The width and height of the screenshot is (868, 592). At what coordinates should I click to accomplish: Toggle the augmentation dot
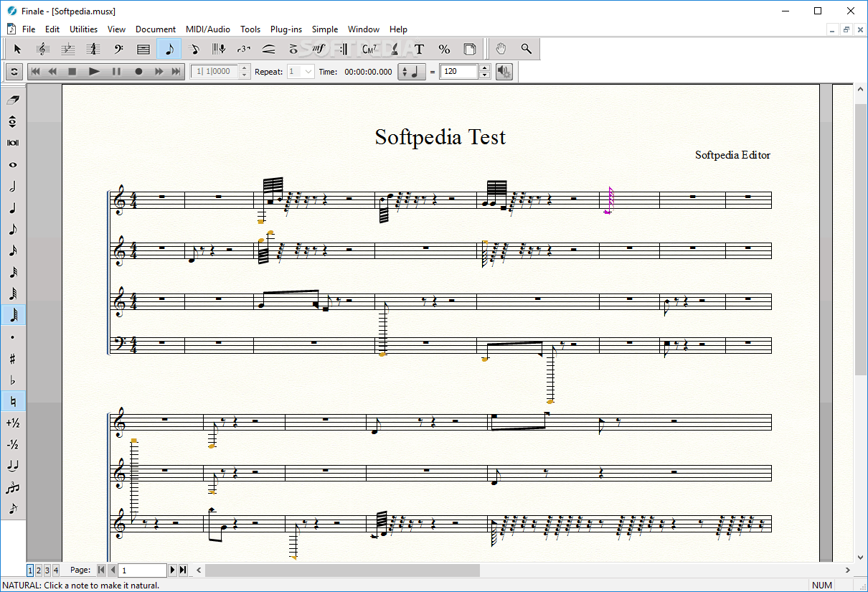13,337
